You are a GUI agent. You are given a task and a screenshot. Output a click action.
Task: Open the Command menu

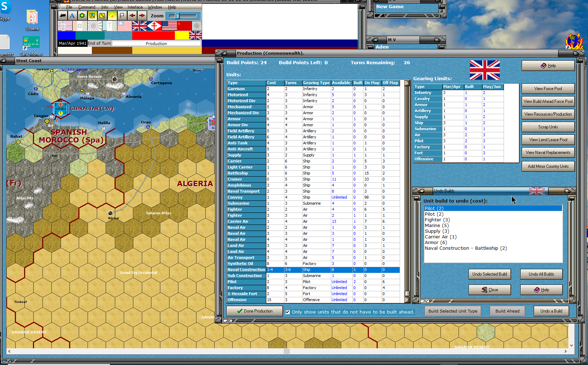coord(87,7)
